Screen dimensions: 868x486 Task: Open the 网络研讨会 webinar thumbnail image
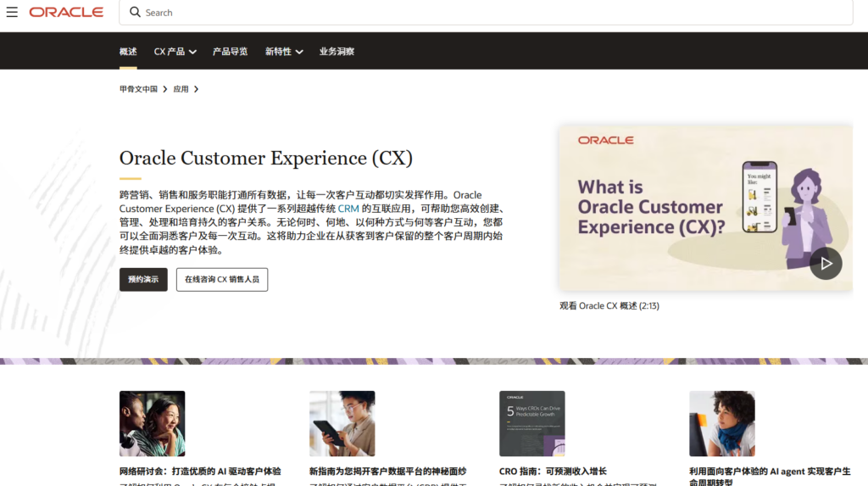tap(153, 424)
